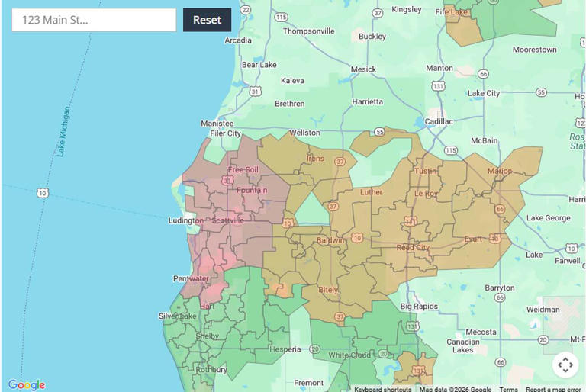Click route 55 shield near Wellston
This screenshot has width=586, height=392.
tap(380, 131)
